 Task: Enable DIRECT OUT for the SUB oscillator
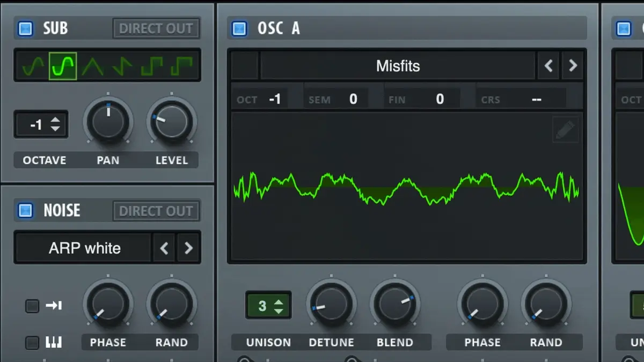156,28
